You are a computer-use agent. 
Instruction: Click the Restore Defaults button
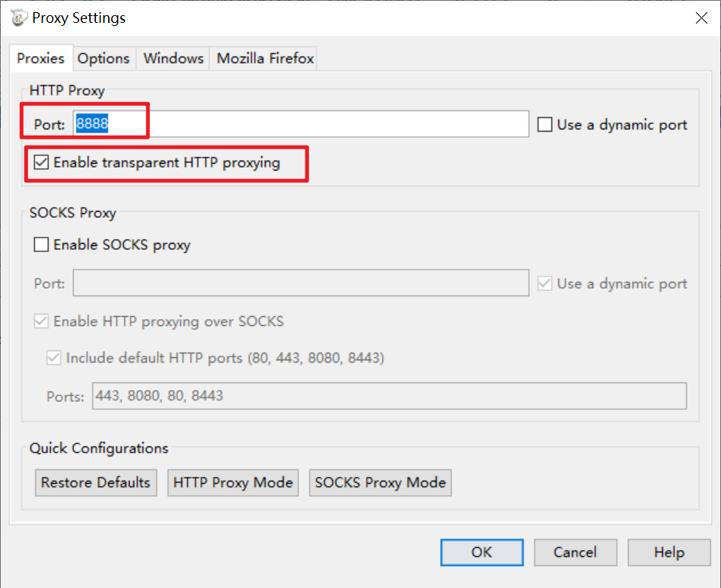(x=96, y=483)
